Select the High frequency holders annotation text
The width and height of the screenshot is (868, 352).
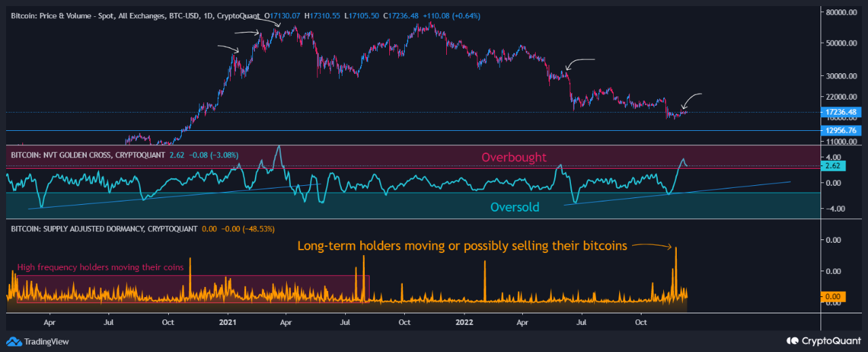click(100, 267)
